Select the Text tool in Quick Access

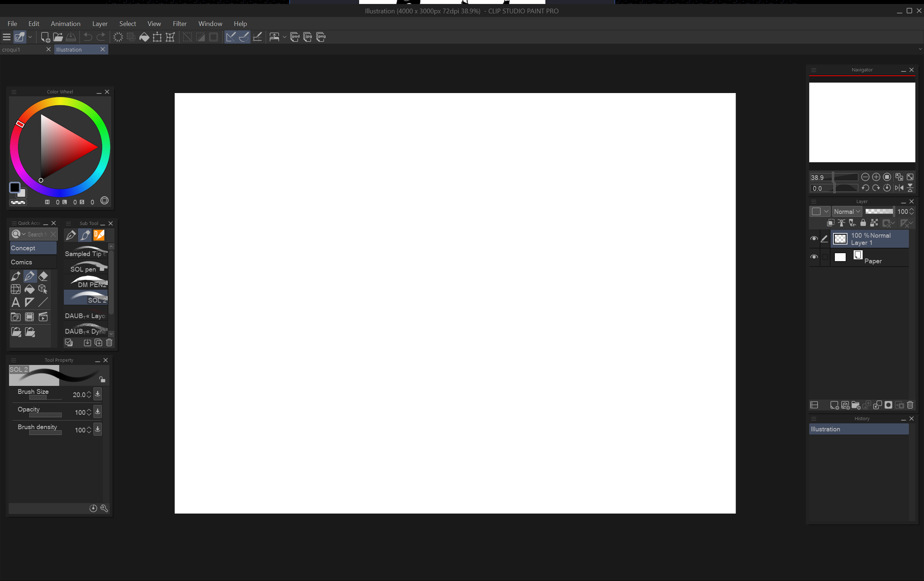pos(16,302)
